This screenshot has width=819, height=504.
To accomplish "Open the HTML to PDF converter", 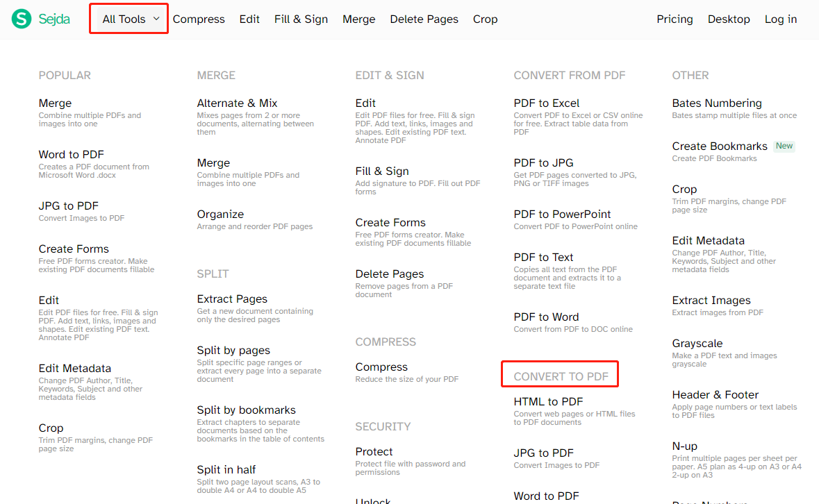I will (x=548, y=402).
